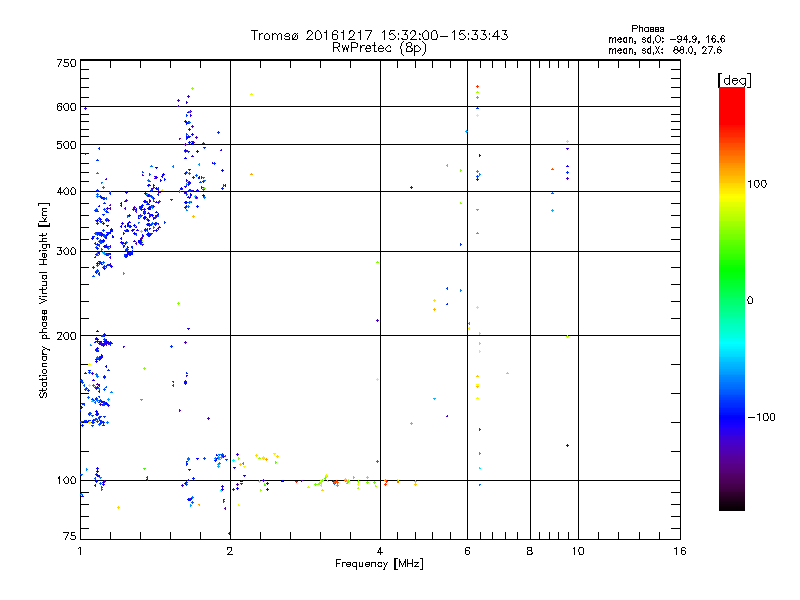Image resolution: width=800 pixels, height=600 pixels.
Task: Click the 'Frequency [MHz]' axis label
Action: (x=379, y=564)
